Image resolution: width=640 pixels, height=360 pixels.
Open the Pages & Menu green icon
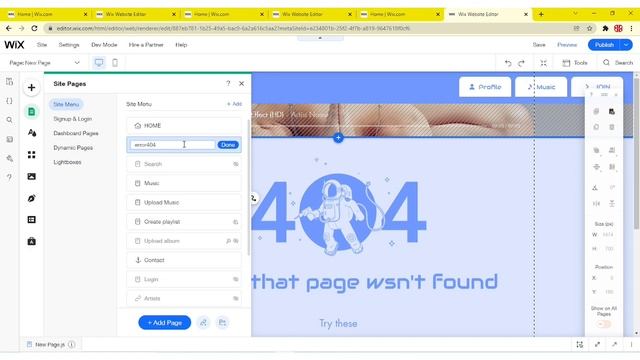(31, 111)
